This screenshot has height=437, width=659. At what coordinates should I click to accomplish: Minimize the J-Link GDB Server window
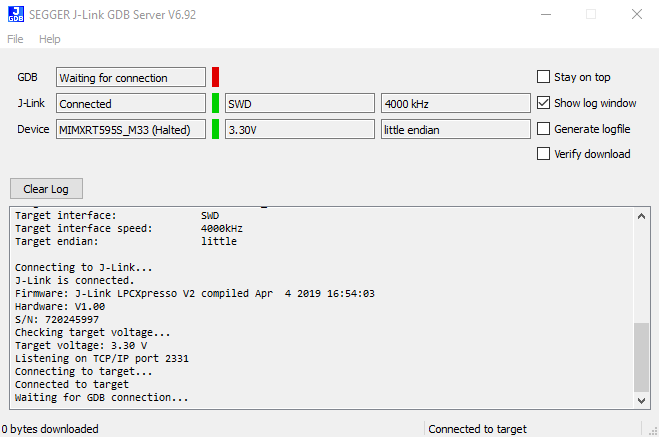[544, 14]
